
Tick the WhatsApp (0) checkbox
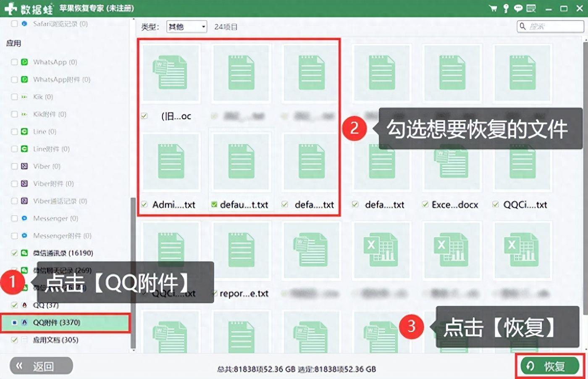tap(14, 62)
